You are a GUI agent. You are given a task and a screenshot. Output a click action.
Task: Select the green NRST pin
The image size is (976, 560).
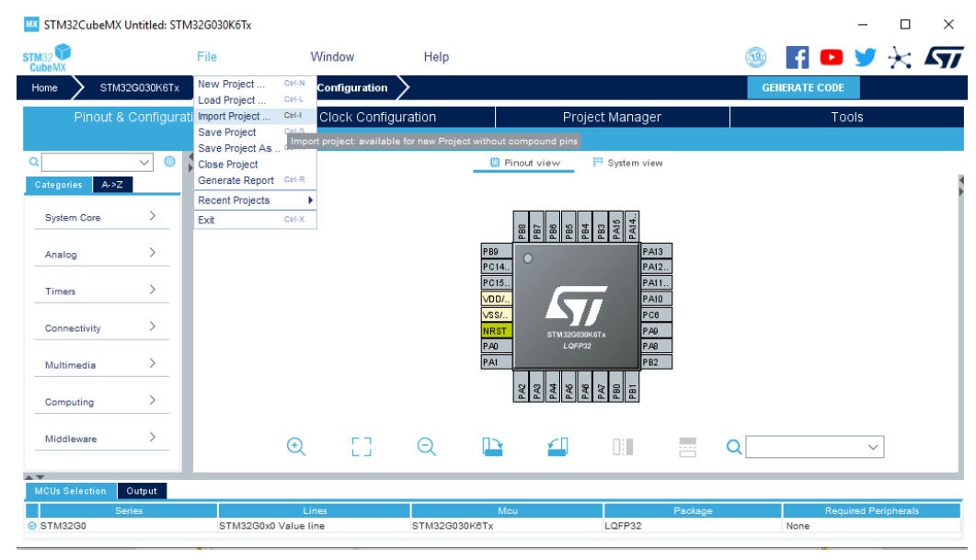pyautogui.click(x=495, y=331)
